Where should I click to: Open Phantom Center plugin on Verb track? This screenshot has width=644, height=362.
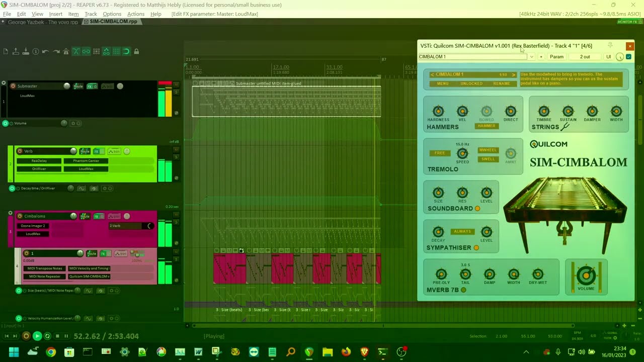pyautogui.click(x=86, y=161)
